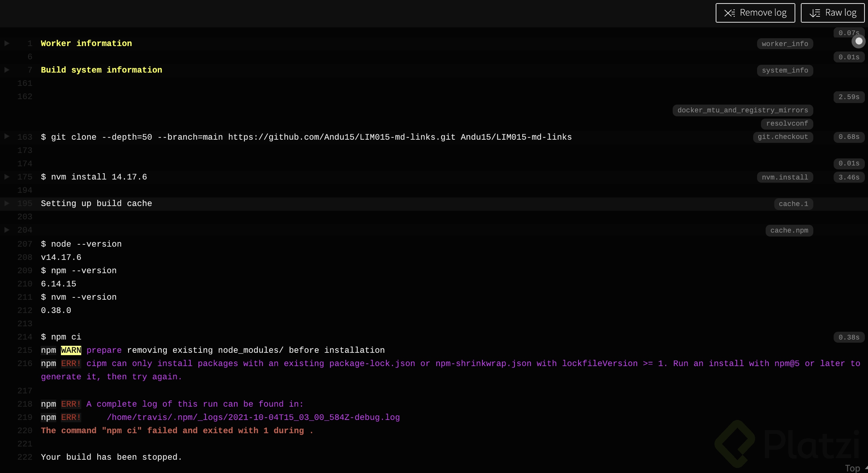Click the docker_mtu_and_registry_mirrors tag
The height and width of the screenshot is (473, 868).
click(x=743, y=110)
